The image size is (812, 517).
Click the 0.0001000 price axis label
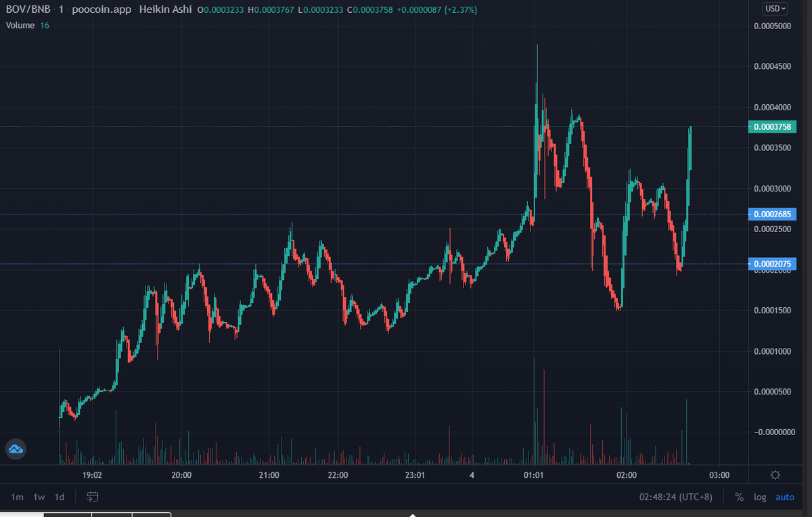773,351
